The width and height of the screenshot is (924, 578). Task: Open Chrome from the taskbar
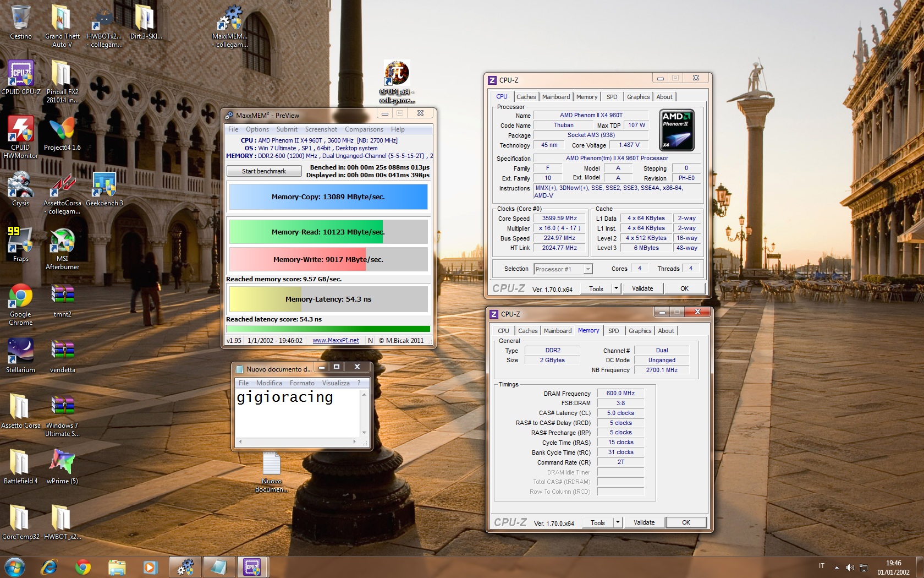(x=83, y=567)
